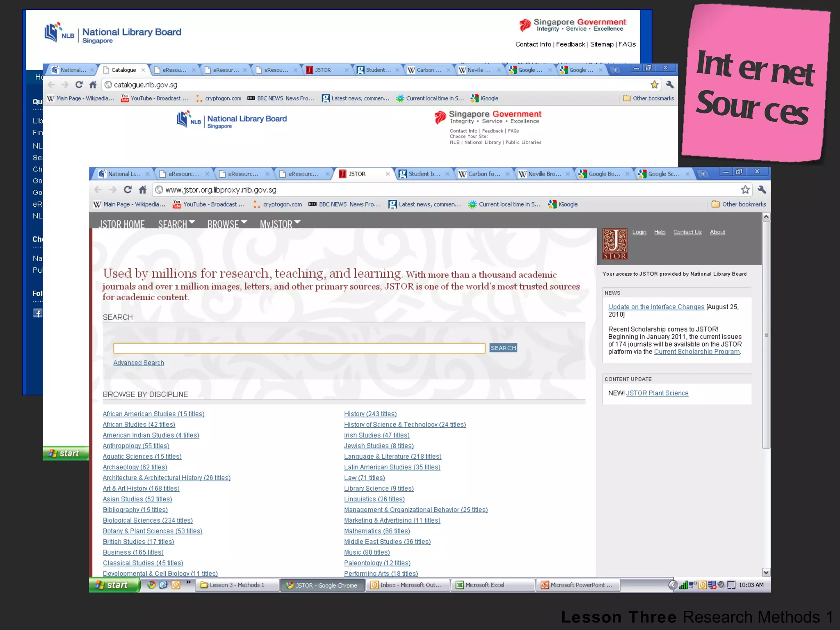Image resolution: width=840 pixels, height=630 pixels.
Task: Click the Help link on JSTOR
Action: pyautogui.click(x=660, y=232)
